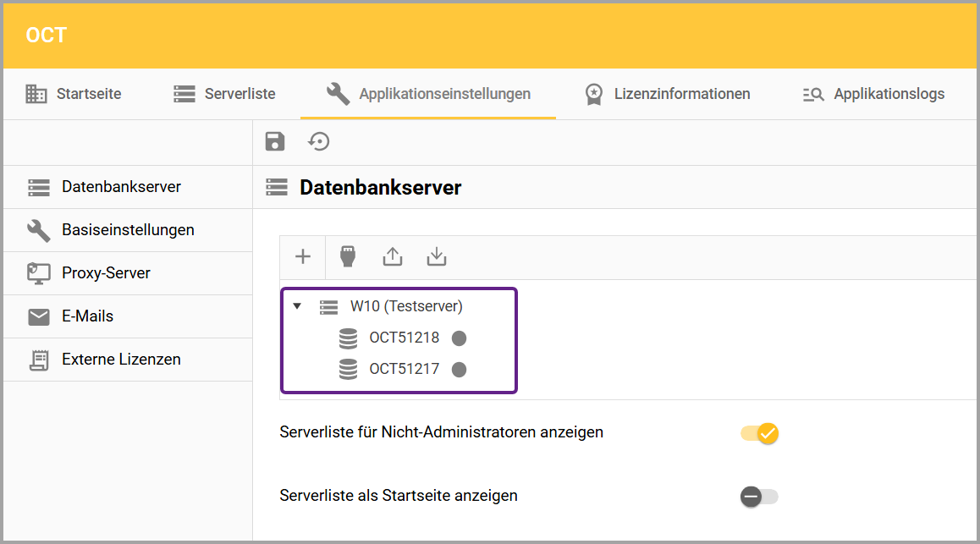
Task: Click the gray status dot of OCT51218
Action: [459, 338]
